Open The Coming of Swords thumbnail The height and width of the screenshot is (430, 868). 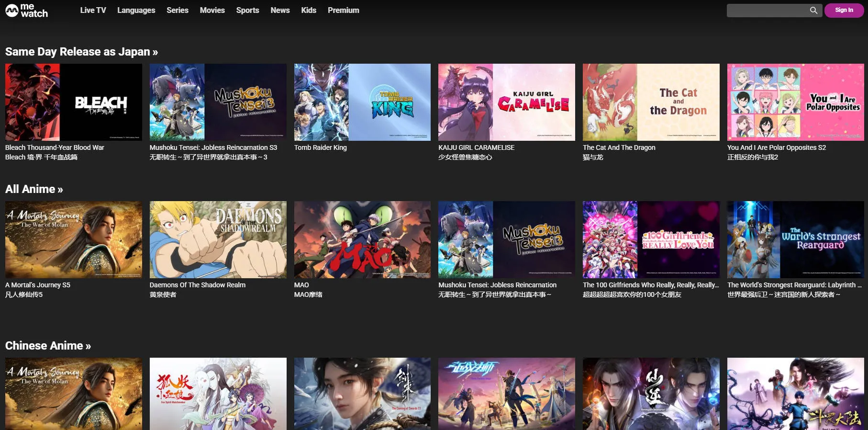(x=362, y=394)
